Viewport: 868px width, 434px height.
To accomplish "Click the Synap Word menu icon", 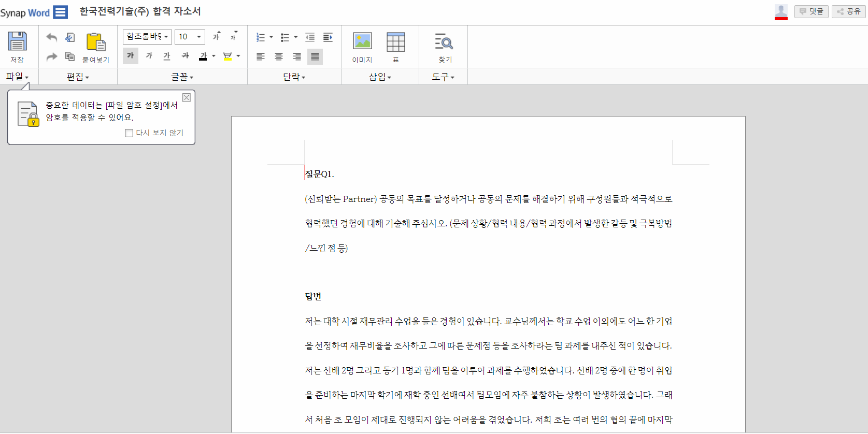I will 61,12.
